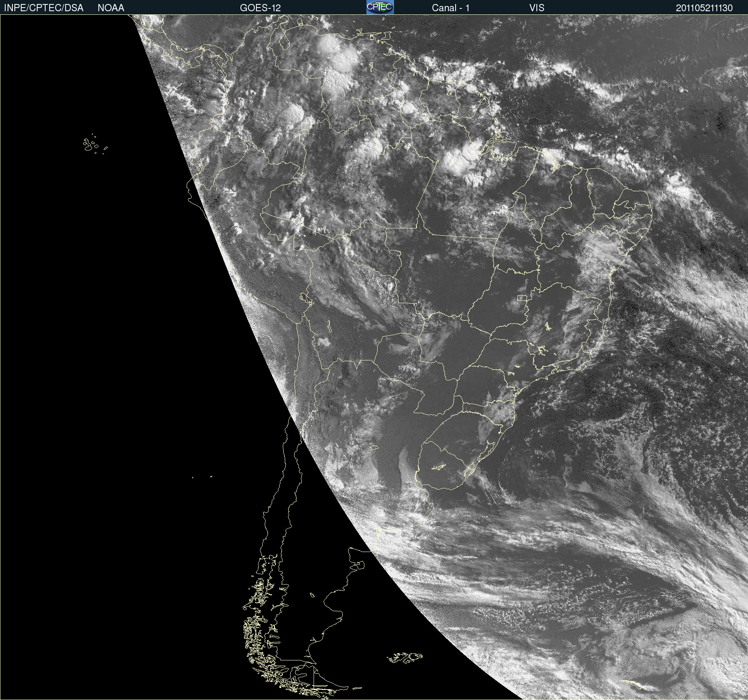Click the VIS channel label

537,8
